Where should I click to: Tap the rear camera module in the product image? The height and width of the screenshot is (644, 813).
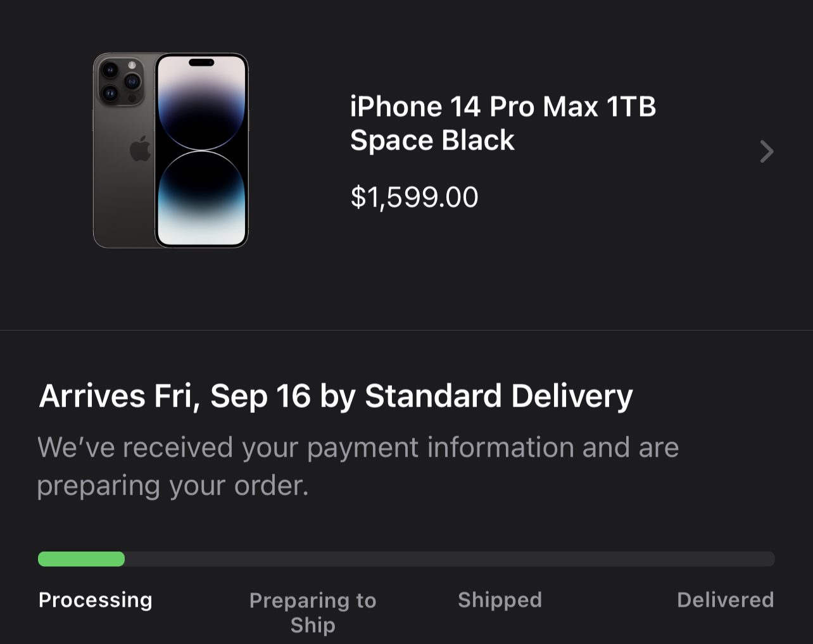pyautogui.click(x=120, y=82)
